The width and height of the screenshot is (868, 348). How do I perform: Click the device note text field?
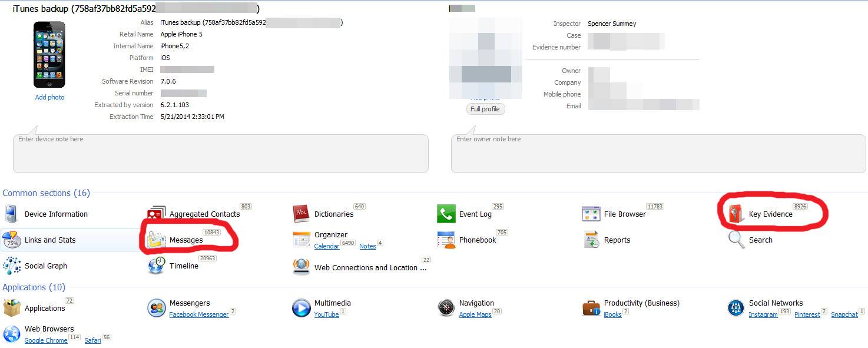(221, 154)
